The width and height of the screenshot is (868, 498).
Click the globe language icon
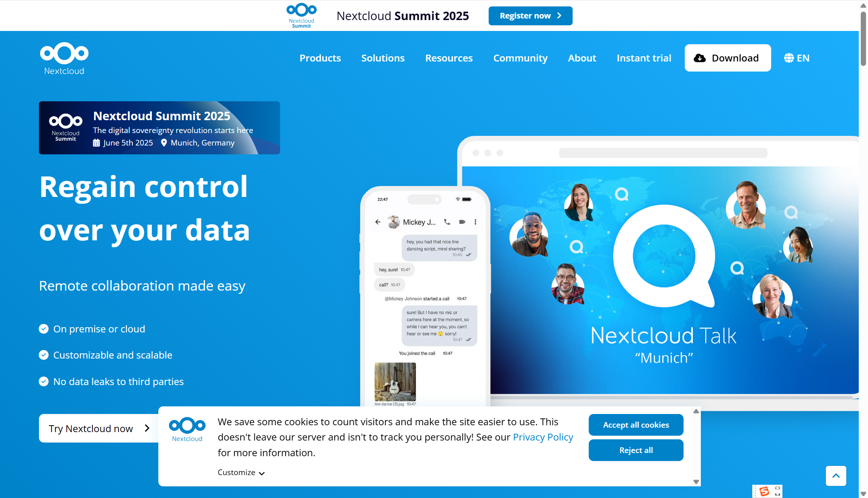tap(789, 58)
